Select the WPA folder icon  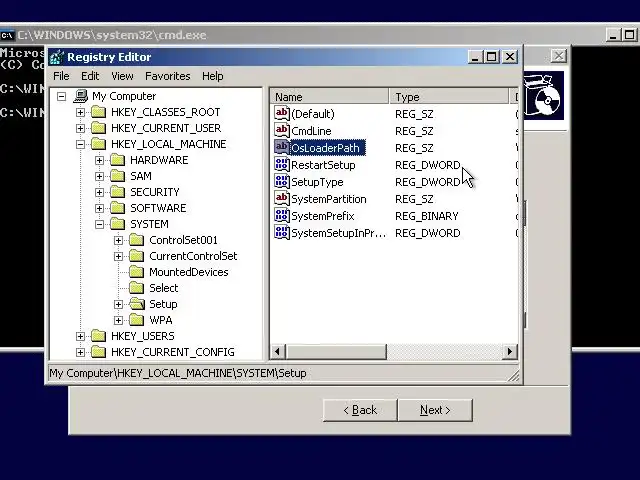tap(136, 320)
